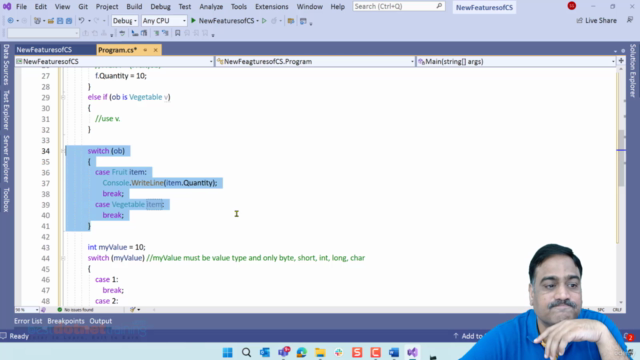This screenshot has width=640, height=360.
Task: Click the window layout toolbar icon
Action: coord(303,20)
